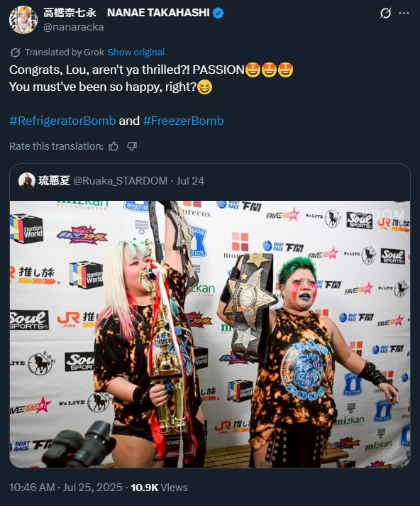Click the @nanaracka handle

74,27
